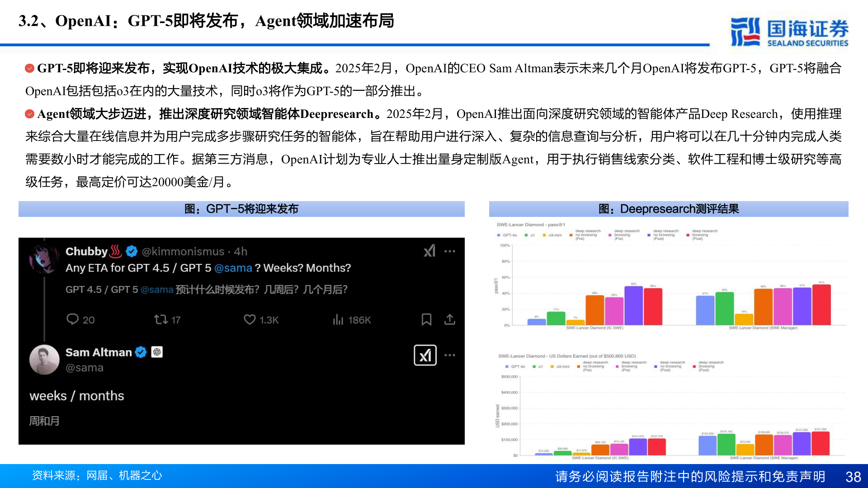Click Sam Altman's blue verified badge
This screenshot has width=868, height=488.
click(x=141, y=352)
